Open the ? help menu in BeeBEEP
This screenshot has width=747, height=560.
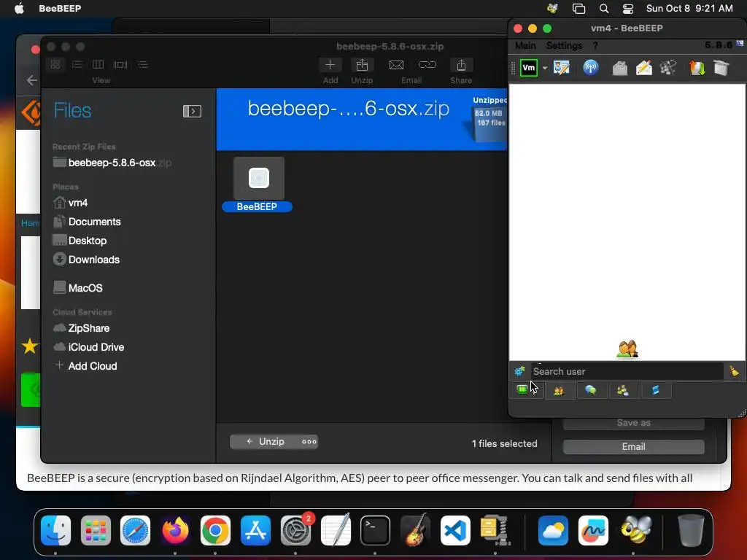pos(595,46)
